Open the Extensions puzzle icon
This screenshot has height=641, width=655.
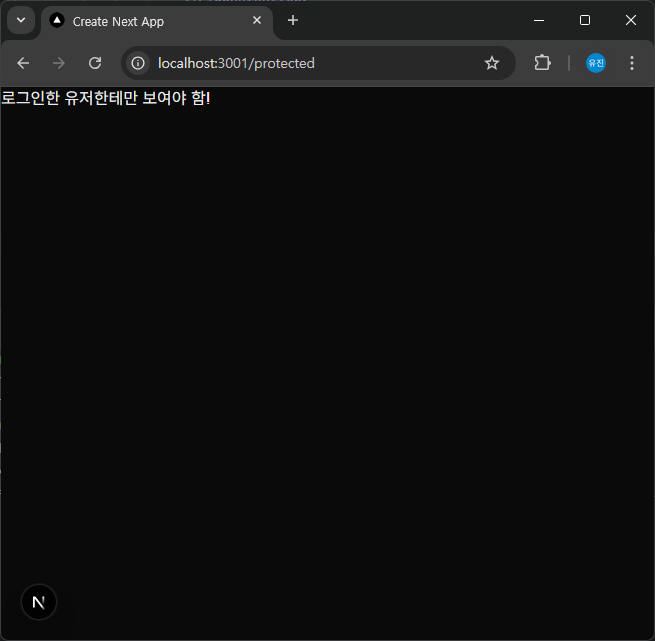(x=542, y=63)
